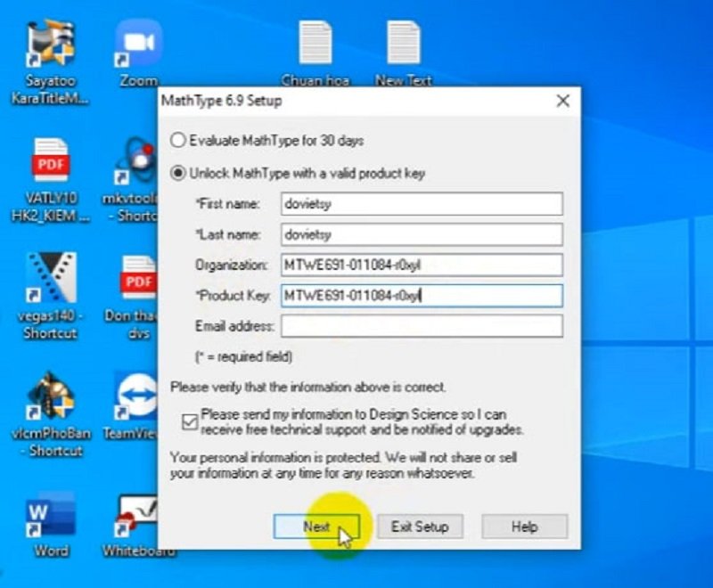The width and height of the screenshot is (713, 588).
Task: Uncheck the send information to Design Science box
Action: point(189,421)
